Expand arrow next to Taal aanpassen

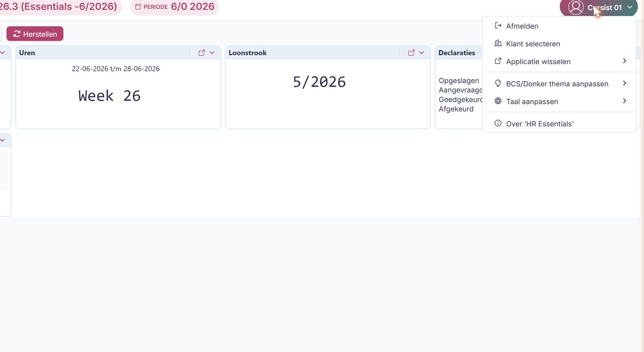(625, 101)
